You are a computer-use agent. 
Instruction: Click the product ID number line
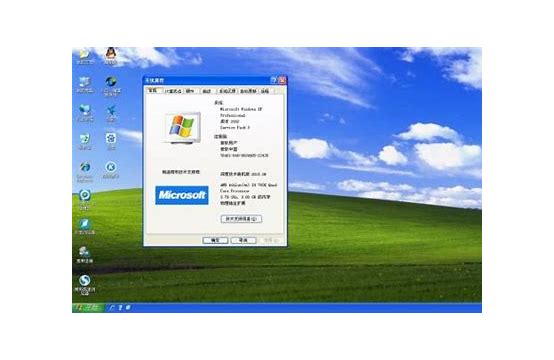coord(244,155)
